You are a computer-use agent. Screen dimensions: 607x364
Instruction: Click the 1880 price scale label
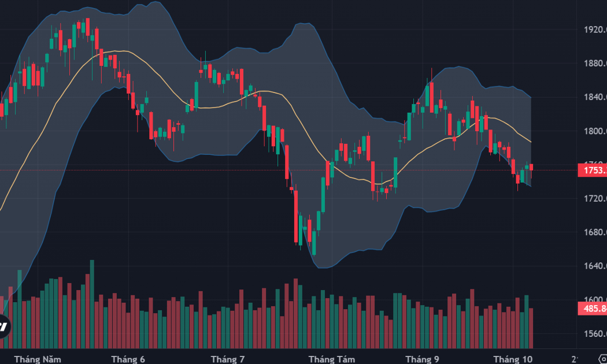[595, 64]
